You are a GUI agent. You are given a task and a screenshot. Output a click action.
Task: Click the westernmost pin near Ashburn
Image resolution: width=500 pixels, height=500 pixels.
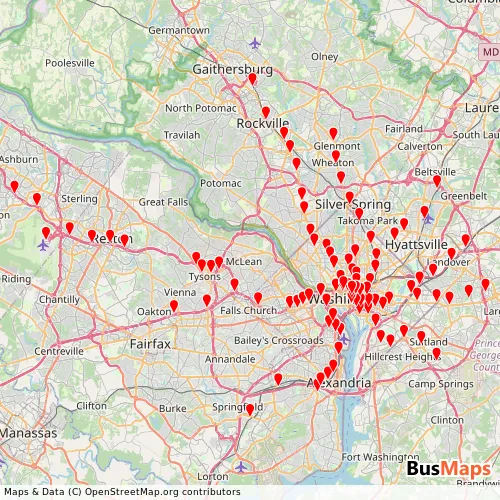(x=14, y=186)
